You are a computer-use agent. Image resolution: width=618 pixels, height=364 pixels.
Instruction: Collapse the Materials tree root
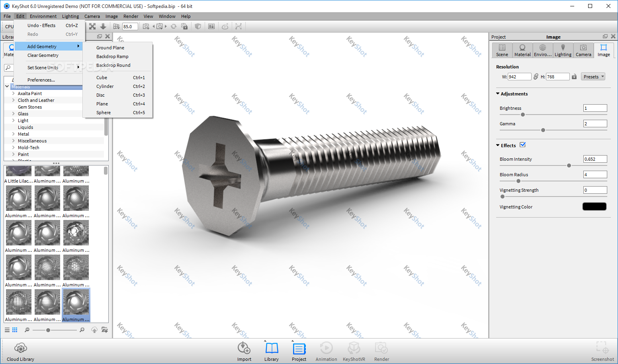click(x=7, y=86)
